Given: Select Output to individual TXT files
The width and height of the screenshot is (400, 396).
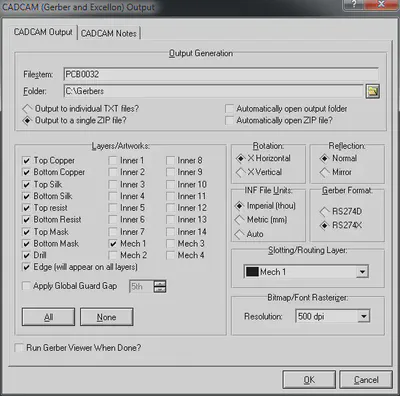Looking at the screenshot, I should click(81, 109).
